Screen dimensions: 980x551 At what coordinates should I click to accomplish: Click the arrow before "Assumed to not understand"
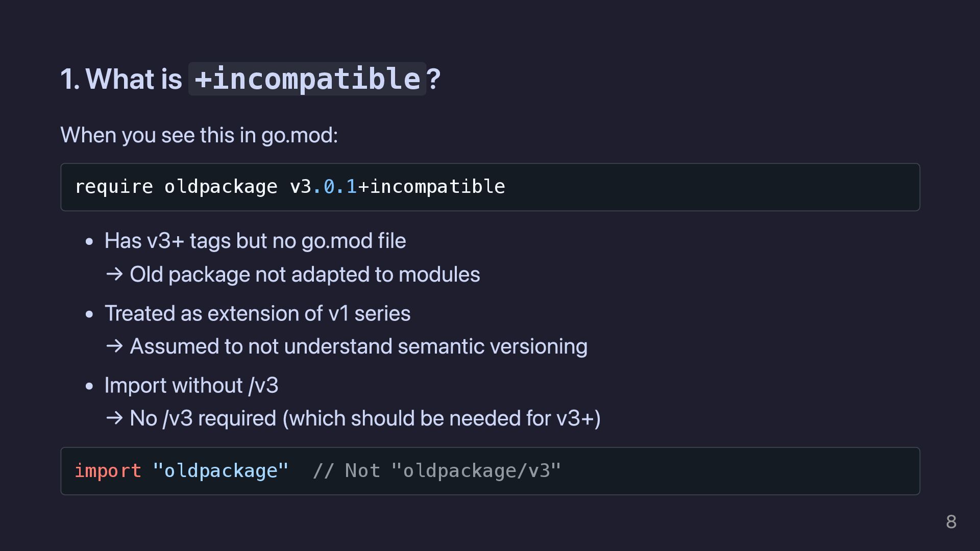[114, 346]
